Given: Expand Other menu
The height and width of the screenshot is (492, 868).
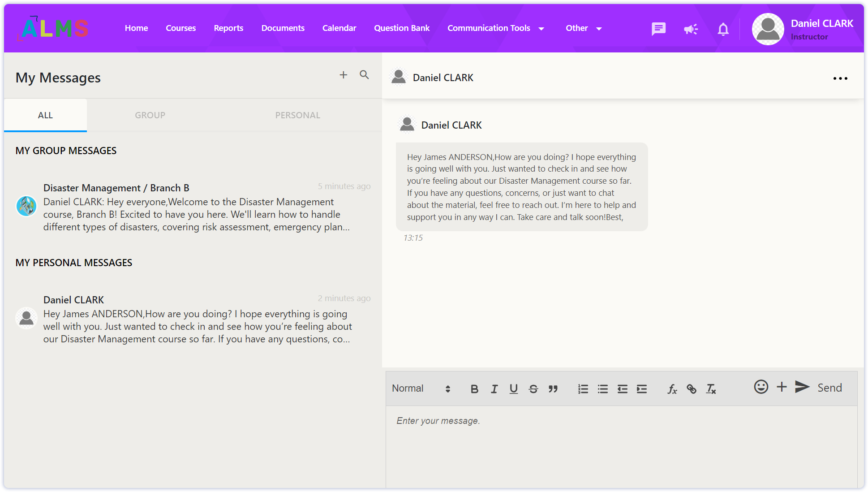Looking at the screenshot, I should pyautogui.click(x=584, y=28).
